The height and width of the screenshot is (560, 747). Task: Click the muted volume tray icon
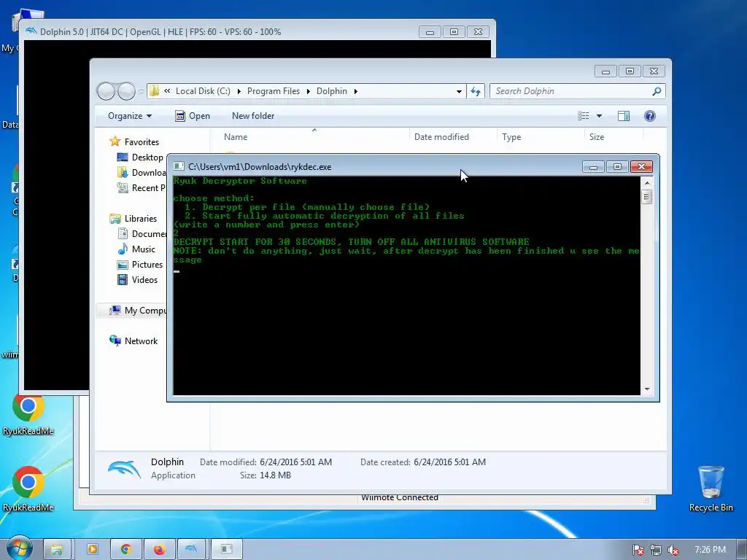[673, 550]
